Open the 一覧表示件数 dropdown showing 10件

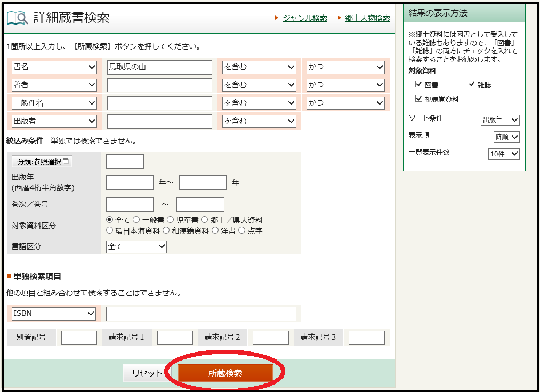pyautogui.click(x=504, y=154)
